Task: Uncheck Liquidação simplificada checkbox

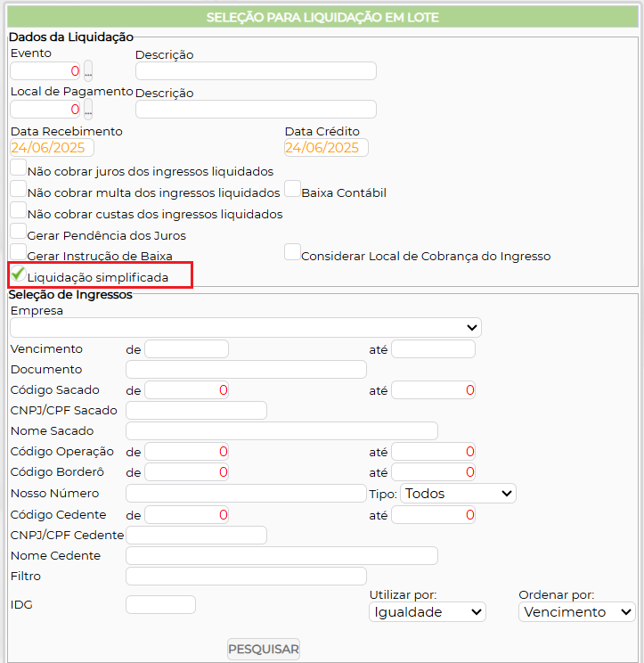Action: [x=18, y=274]
